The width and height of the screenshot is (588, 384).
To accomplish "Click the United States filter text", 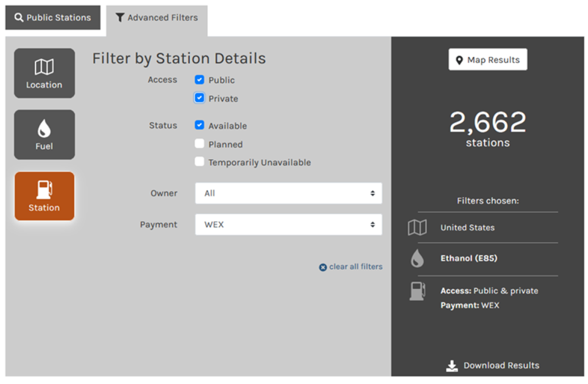I will [467, 227].
